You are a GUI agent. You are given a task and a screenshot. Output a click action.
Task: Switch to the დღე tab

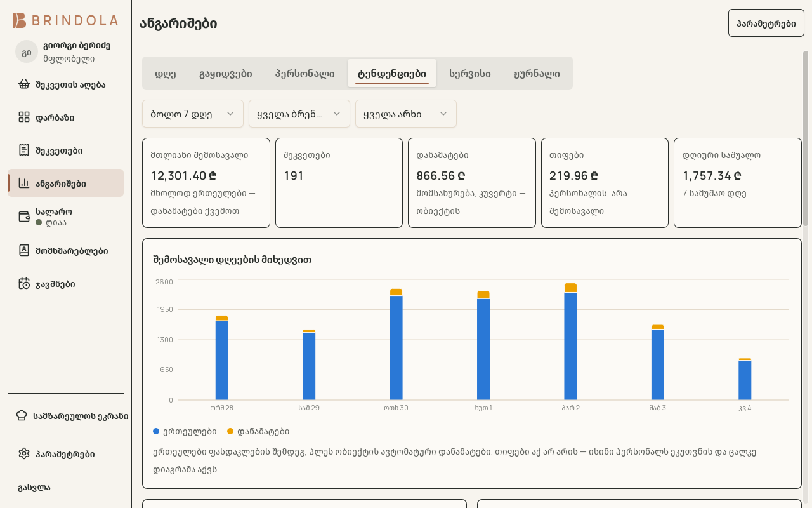coord(166,73)
